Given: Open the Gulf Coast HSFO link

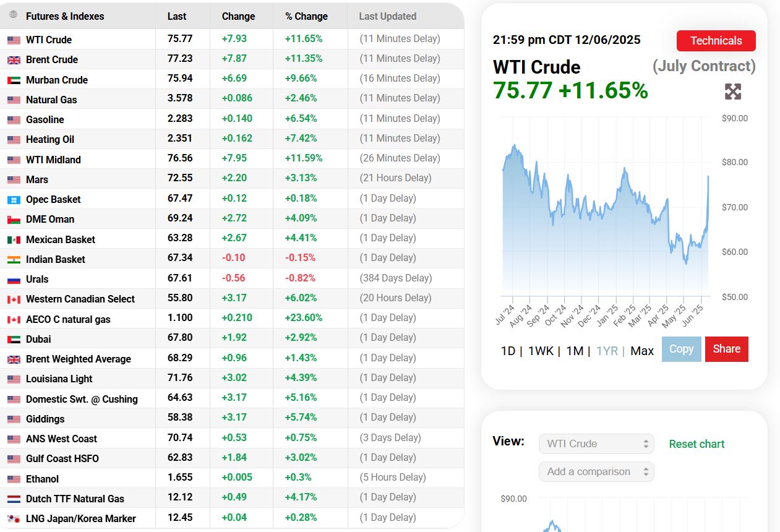Looking at the screenshot, I should (x=62, y=458).
